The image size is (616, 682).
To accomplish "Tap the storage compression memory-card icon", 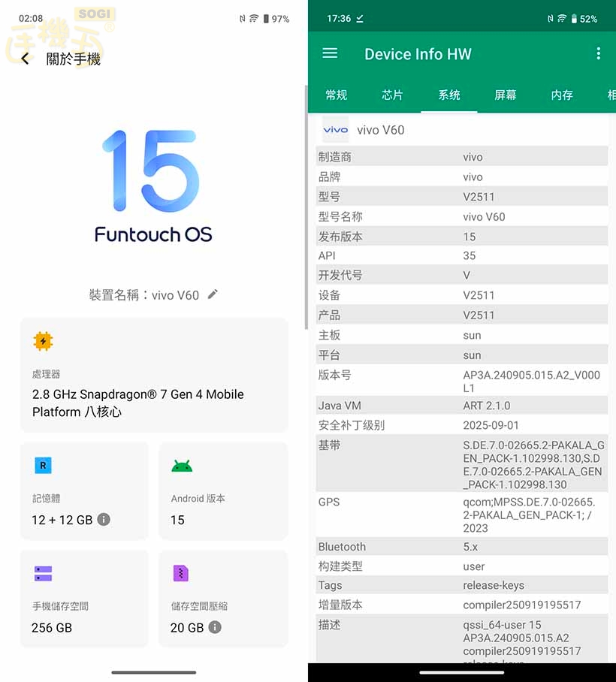I will (x=183, y=573).
